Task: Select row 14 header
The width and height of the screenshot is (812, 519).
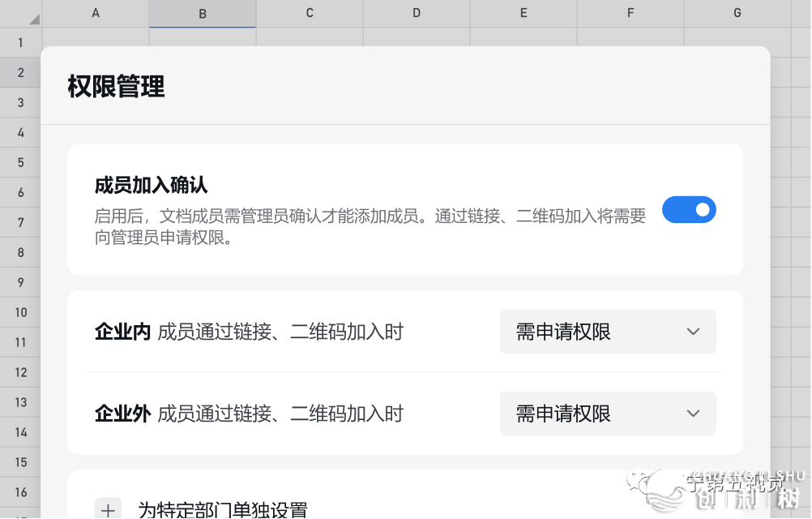Action: 21,432
